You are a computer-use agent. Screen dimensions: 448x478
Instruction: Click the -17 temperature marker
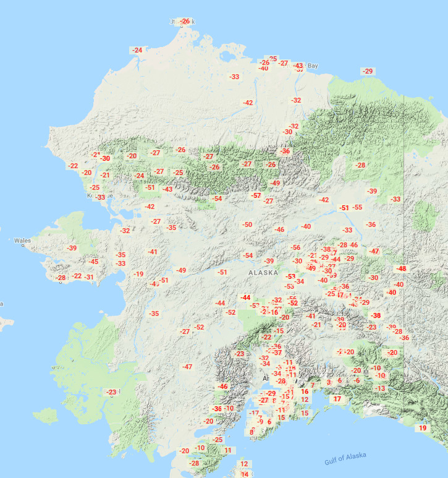point(254,413)
